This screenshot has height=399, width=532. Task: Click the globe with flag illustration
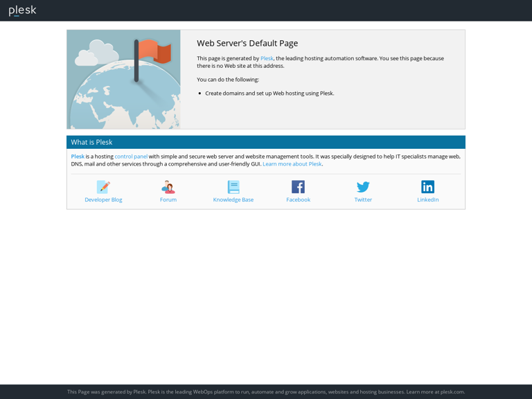(124, 80)
